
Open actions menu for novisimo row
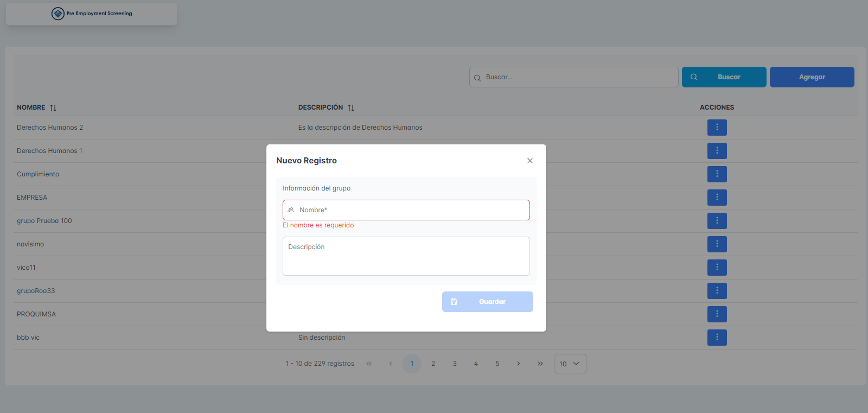717,244
